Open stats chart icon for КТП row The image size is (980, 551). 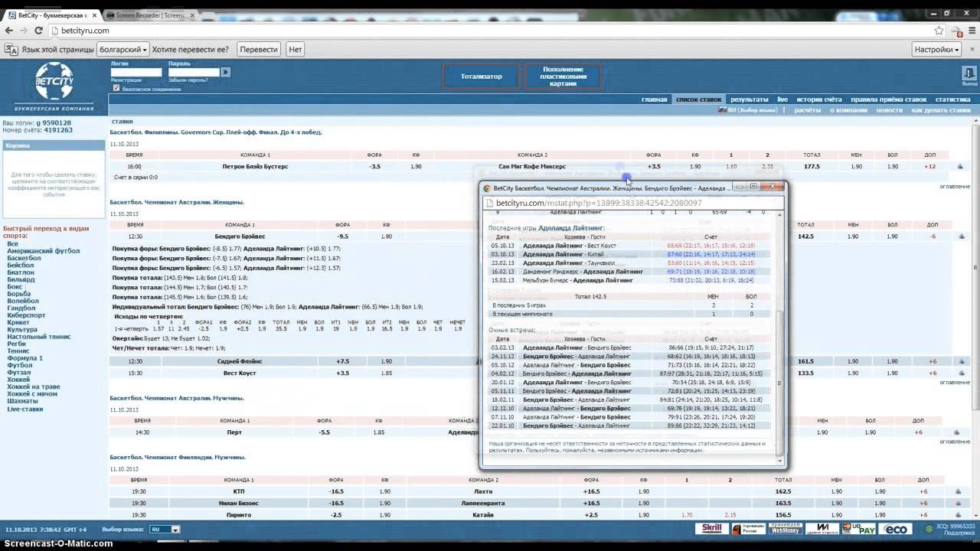[960, 491]
